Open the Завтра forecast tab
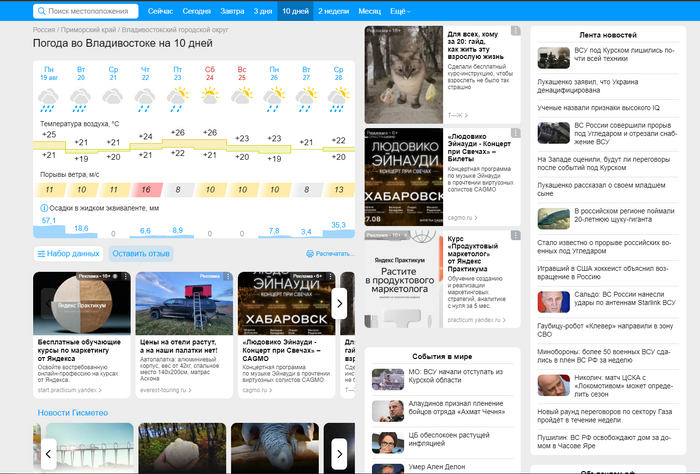Image resolution: width=700 pixels, height=474 pixels. pos(232,11)
